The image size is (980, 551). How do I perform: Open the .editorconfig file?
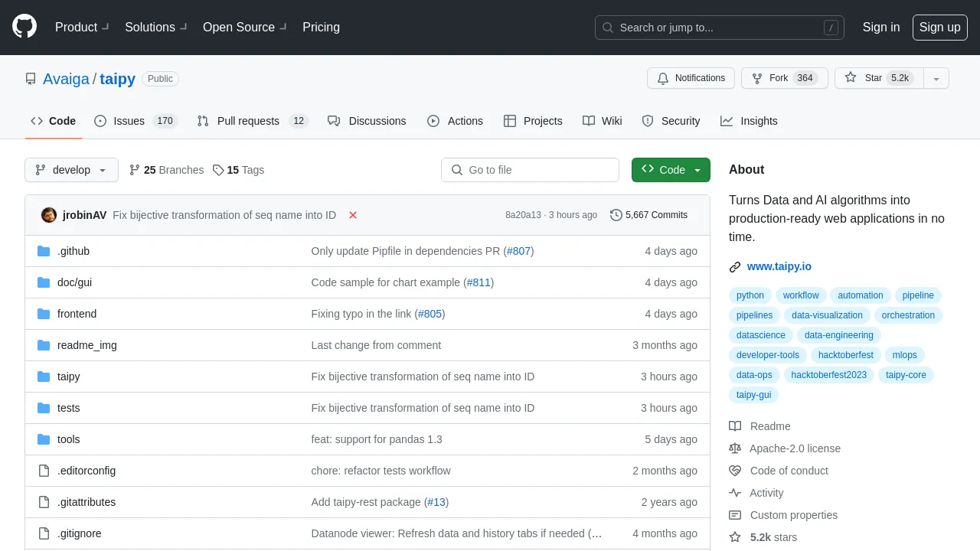point(87,471)
